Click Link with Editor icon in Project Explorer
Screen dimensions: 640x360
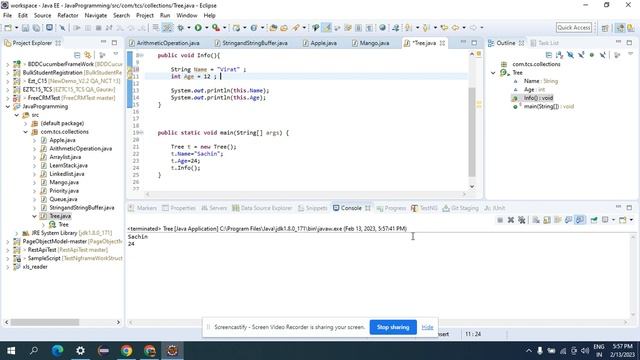click(88, 55)
